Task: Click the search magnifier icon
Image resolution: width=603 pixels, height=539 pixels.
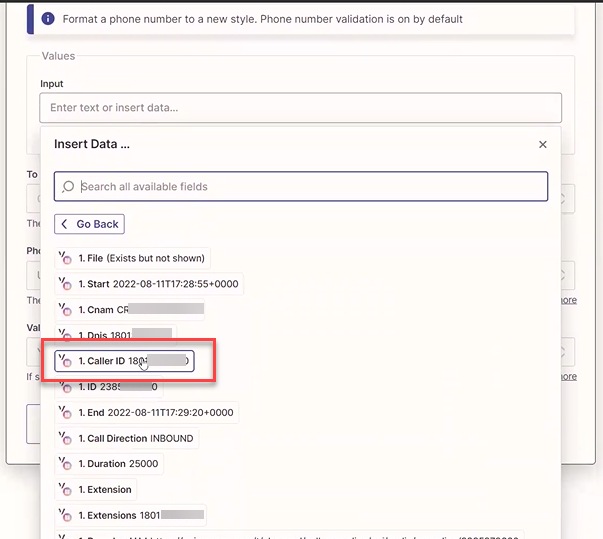Action: [x=68, y=186]
